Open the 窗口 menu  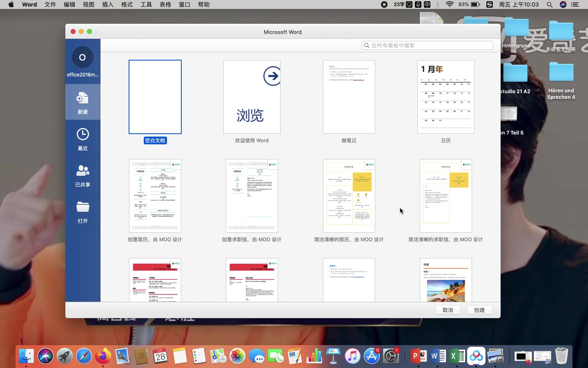185,4
